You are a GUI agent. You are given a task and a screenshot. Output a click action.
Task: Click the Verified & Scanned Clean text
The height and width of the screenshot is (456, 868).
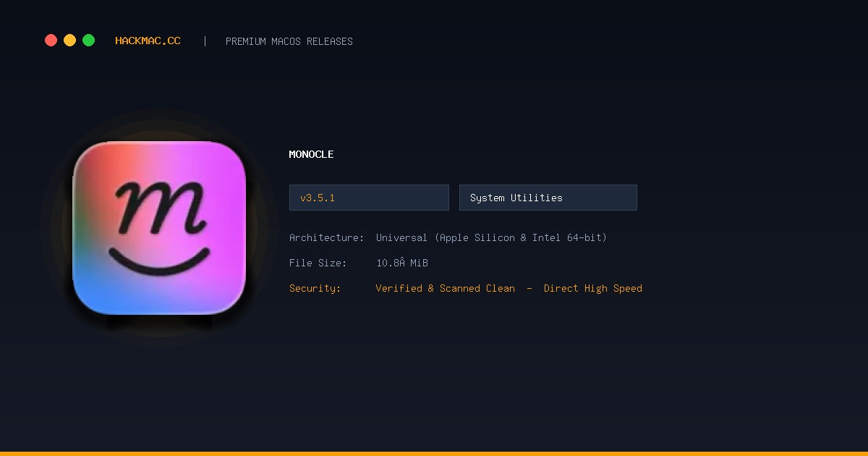446,288
